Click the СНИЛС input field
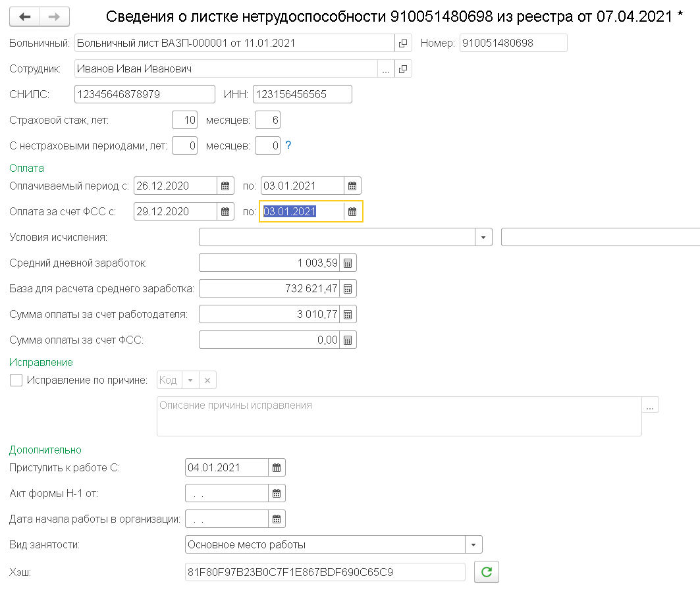 [144, 95]
